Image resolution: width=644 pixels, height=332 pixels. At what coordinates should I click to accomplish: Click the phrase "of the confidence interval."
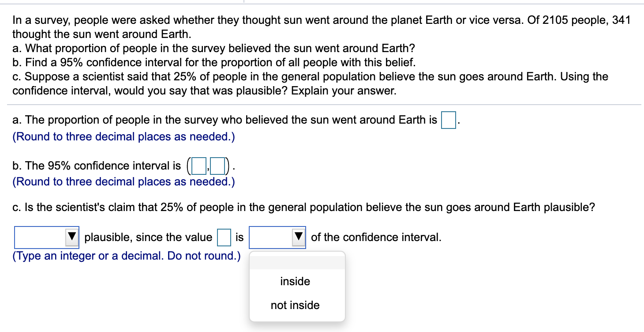coord(374,237)
